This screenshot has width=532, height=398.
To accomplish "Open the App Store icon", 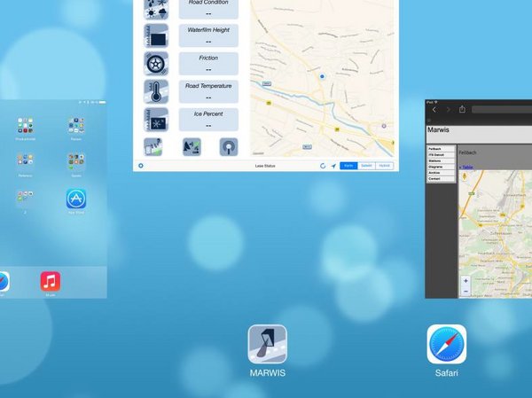I will (76, 199).
